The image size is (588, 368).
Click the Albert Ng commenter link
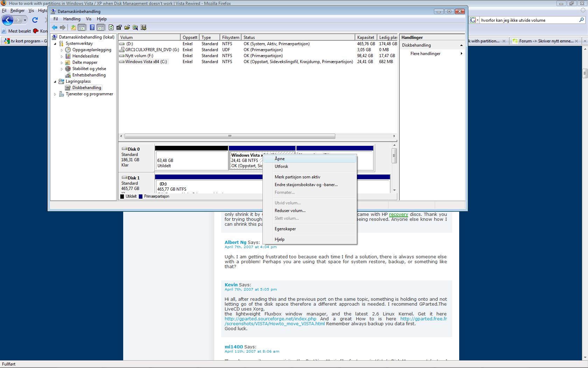click(x=236, y=242)
